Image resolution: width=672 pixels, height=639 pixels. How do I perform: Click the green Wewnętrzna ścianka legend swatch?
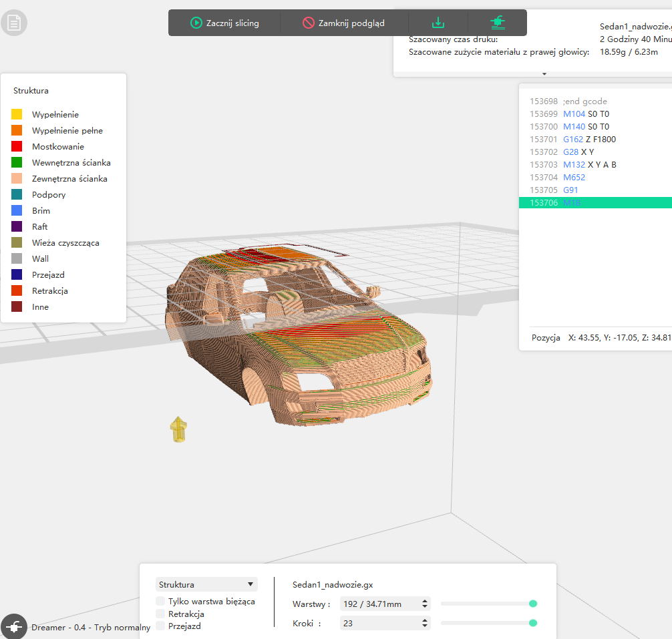click(17, 163)
